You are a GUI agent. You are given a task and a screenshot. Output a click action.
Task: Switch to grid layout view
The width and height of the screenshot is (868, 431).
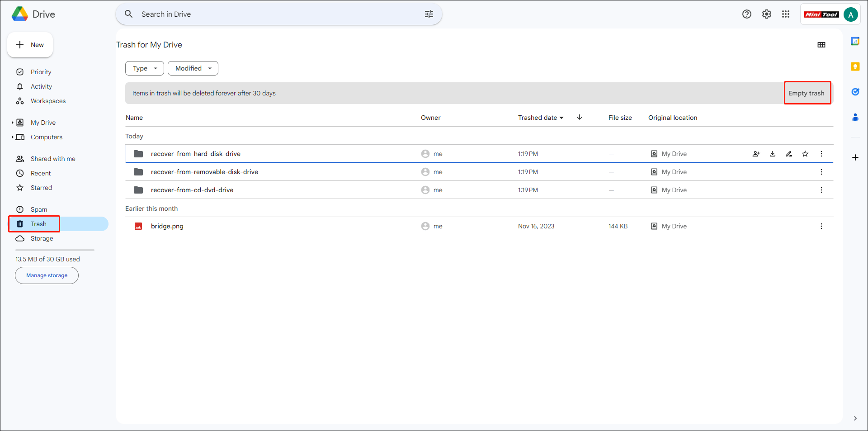(821, 45)
